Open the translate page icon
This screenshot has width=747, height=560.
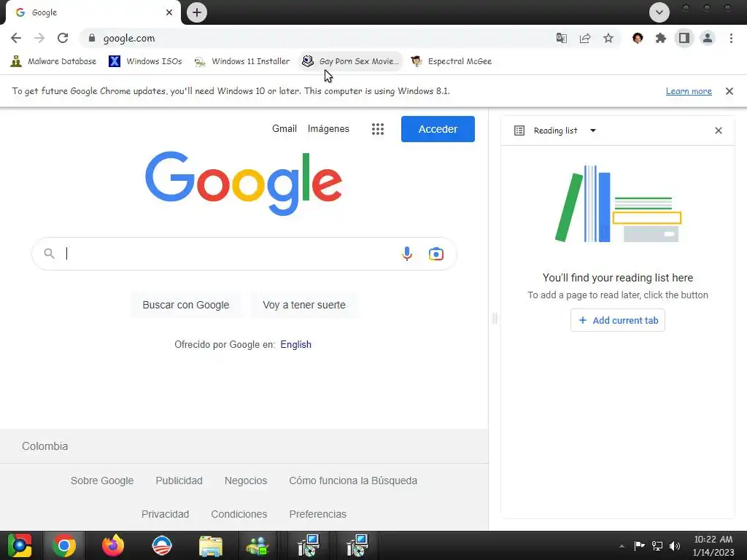click(x=562, y=38)
